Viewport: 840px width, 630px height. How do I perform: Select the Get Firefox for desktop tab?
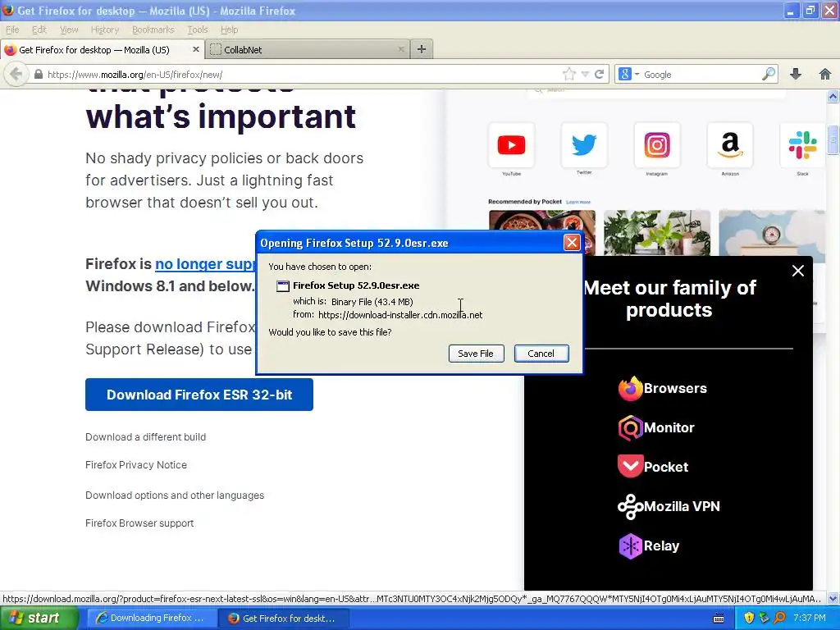pos(95,49)
